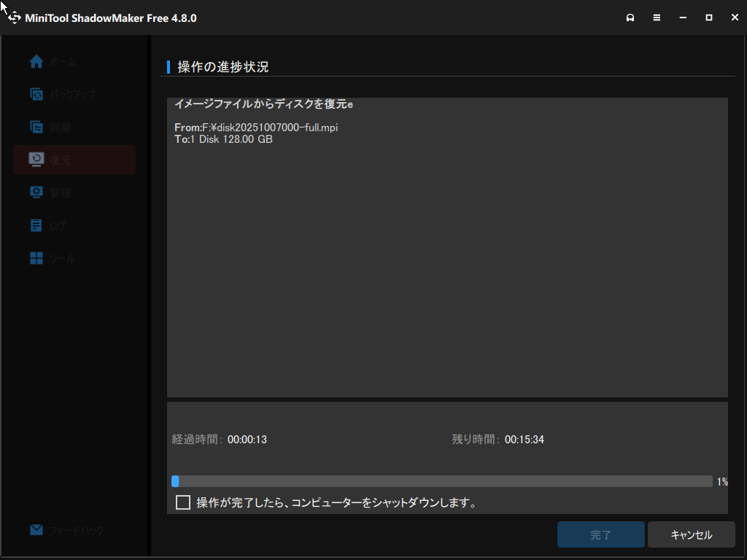747x560 pixels.
Task: Open the Tools (ツール) grid icon
Action: coord(36,258)
